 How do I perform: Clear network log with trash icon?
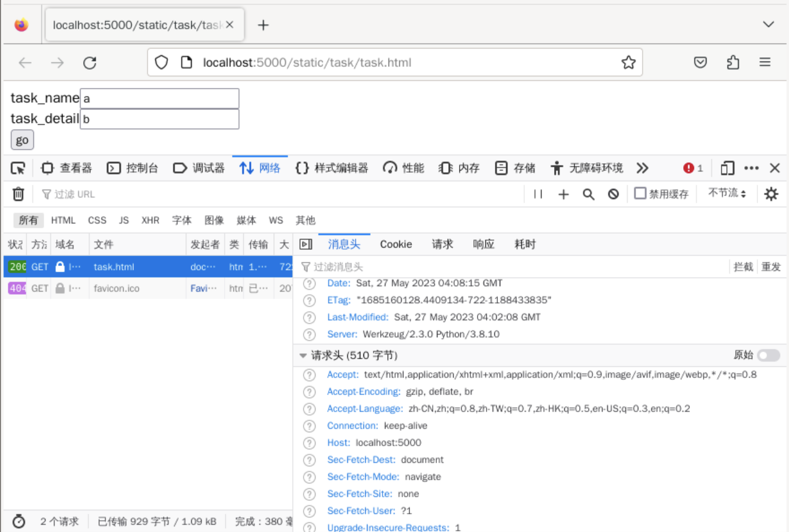click(19, 194)
